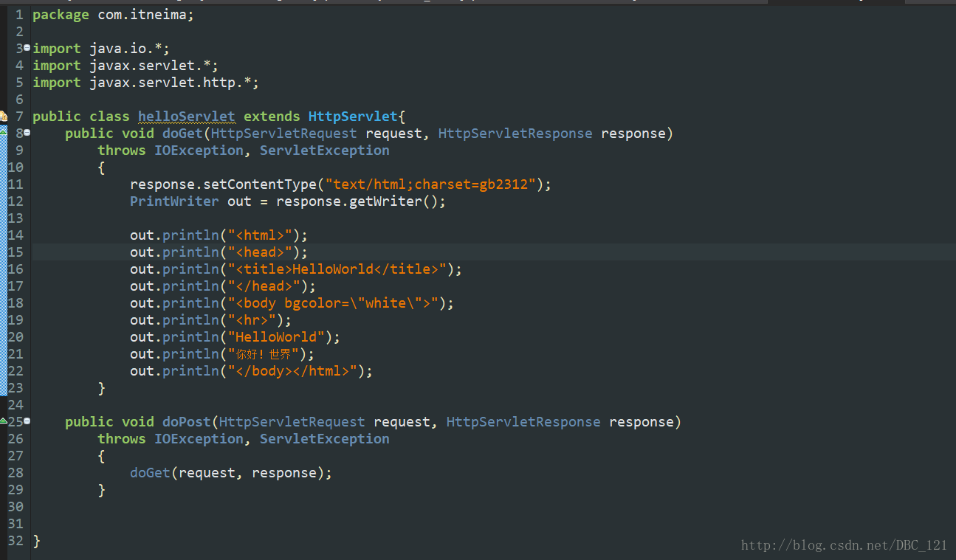Click the body bgcolor white string

pyautogui.click(x=333, y=303)
